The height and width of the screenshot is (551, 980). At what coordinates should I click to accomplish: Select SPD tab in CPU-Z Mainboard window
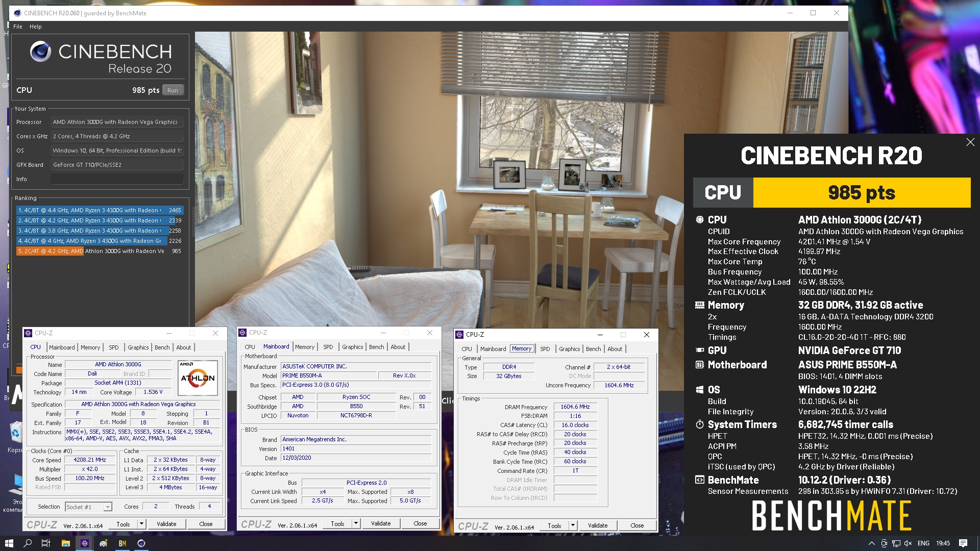click(x=328, y=347)
